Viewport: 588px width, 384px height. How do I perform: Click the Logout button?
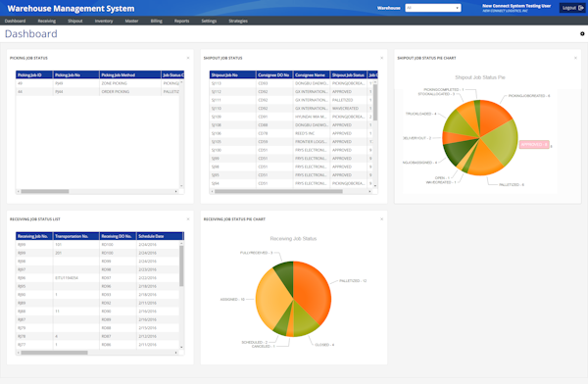572,8
